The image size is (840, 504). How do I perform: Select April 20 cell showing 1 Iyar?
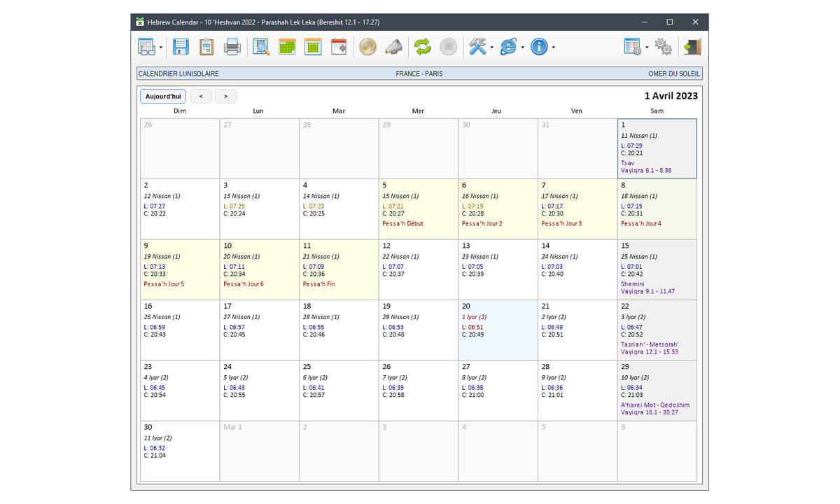coord(498,330)
